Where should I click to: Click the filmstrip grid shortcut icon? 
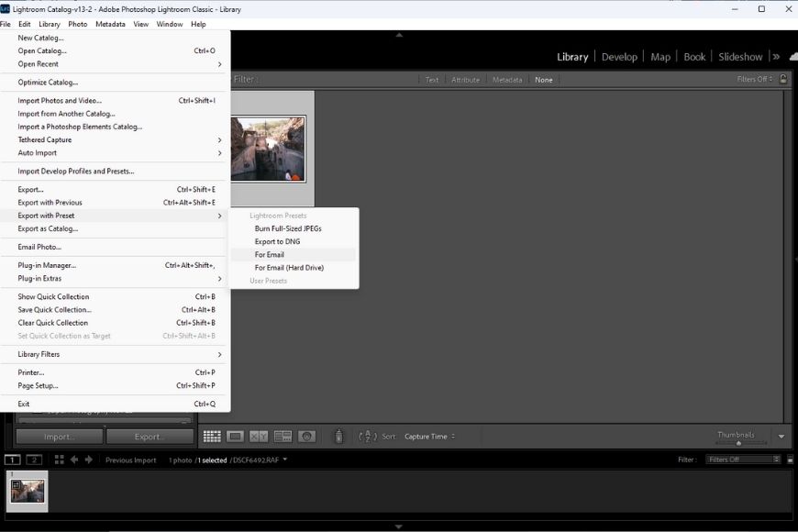(60, 460)
